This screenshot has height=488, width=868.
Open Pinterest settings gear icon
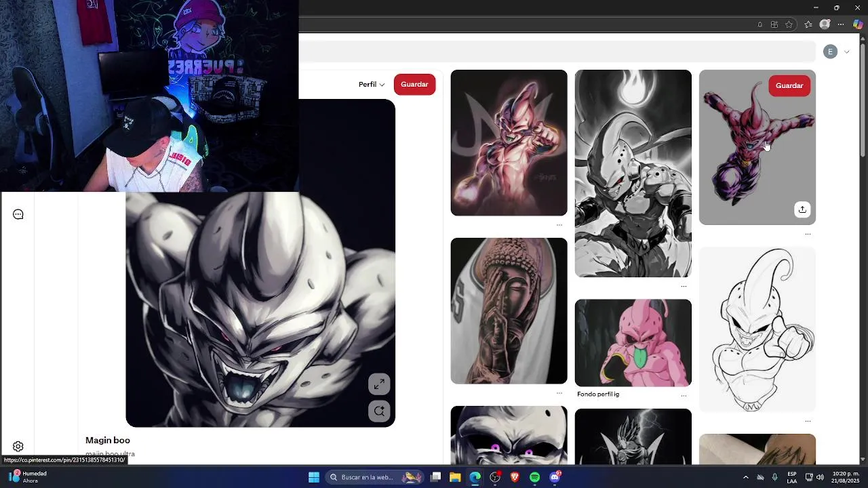[18, 447]
